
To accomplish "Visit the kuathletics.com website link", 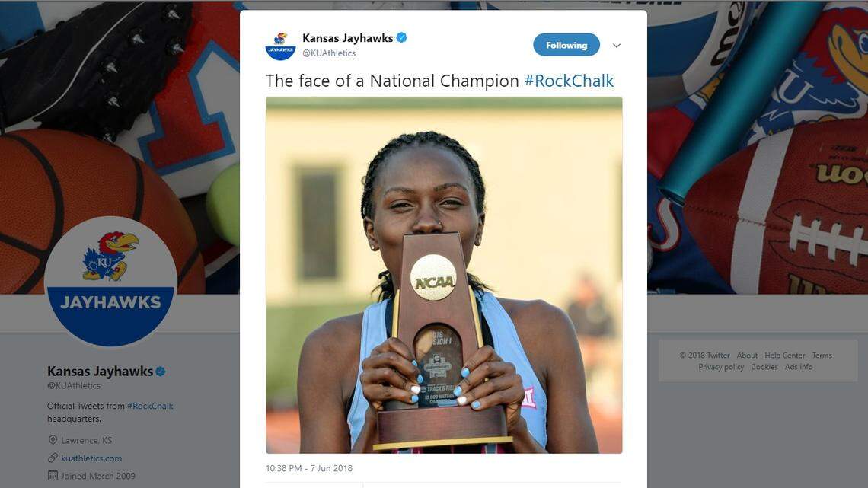I will pyautogui.click(x=91, y=458).
